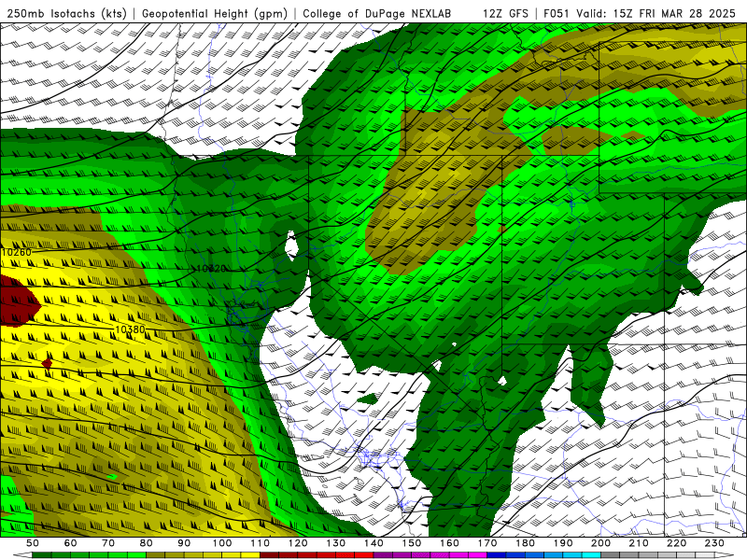The image size is (747, 560).
Task: Click the legend value 170
Action: pos(487,543)
